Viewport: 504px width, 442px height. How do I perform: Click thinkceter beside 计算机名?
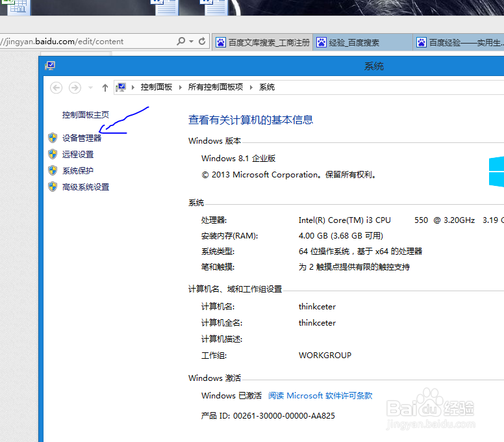tap(317, 307)
